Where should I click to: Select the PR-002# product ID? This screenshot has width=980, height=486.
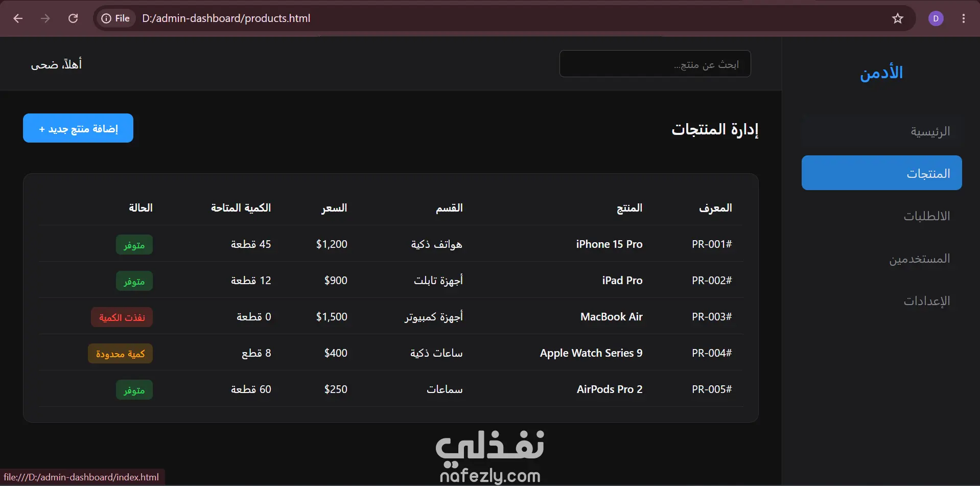click(712, 281)
